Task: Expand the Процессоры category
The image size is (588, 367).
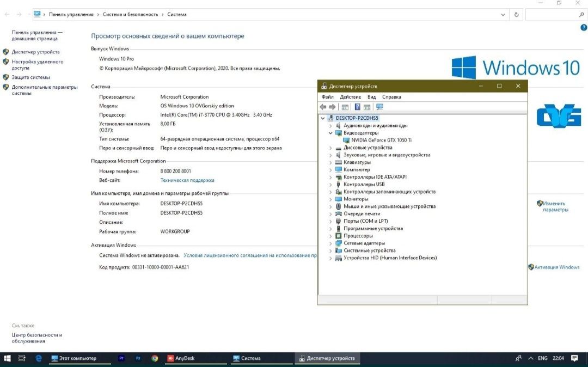Action: 330,236
